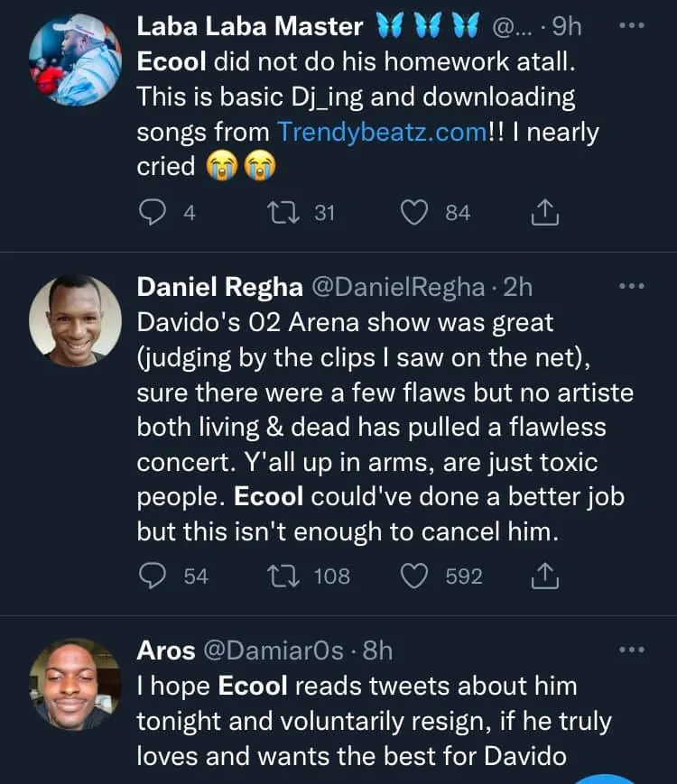Open more options on Daniel Regha's tweet
Image resolution: width=677 pixels, height=784 pixels.
pyautogui.click(x=631, y=287)
